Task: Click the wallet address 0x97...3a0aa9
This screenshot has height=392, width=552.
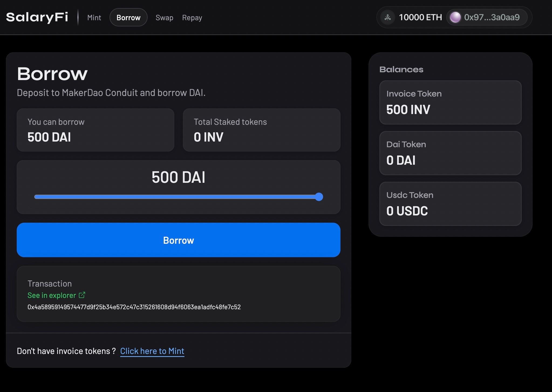Action: 492,17
